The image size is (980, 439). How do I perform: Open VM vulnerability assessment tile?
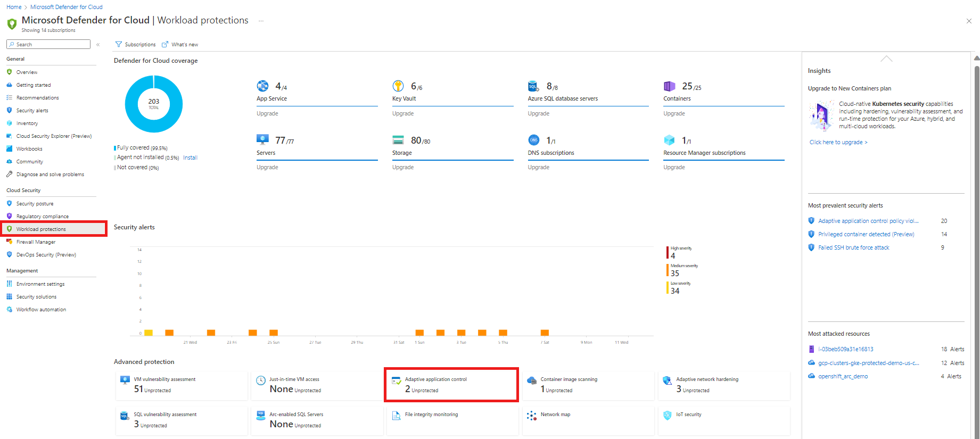[x=182, y=385]
